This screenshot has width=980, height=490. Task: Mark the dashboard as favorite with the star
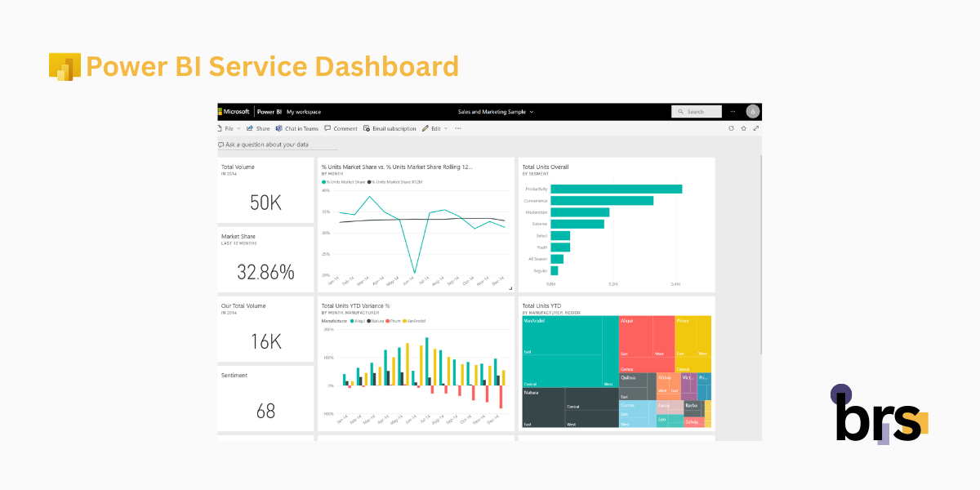[x=744, y=128]
